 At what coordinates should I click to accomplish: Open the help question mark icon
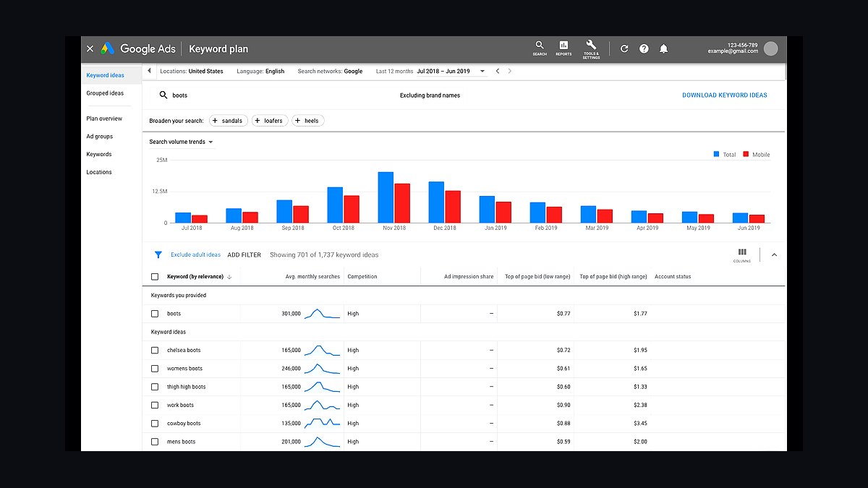pos(644,49)
